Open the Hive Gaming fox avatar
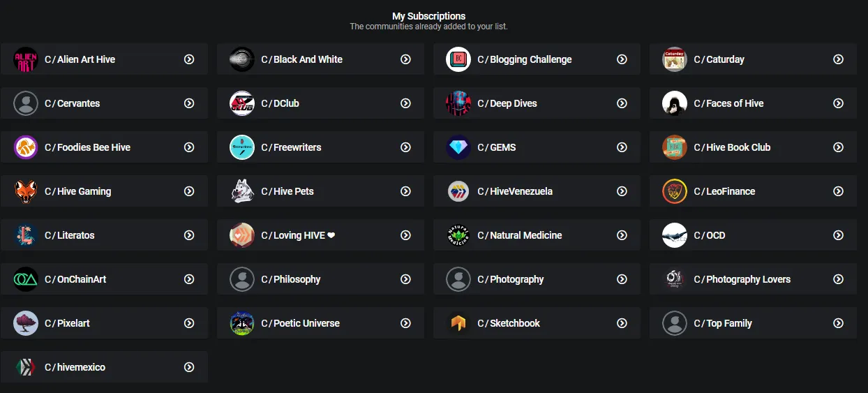This screenshot has width=868, height=393. [x=26, y=191]
